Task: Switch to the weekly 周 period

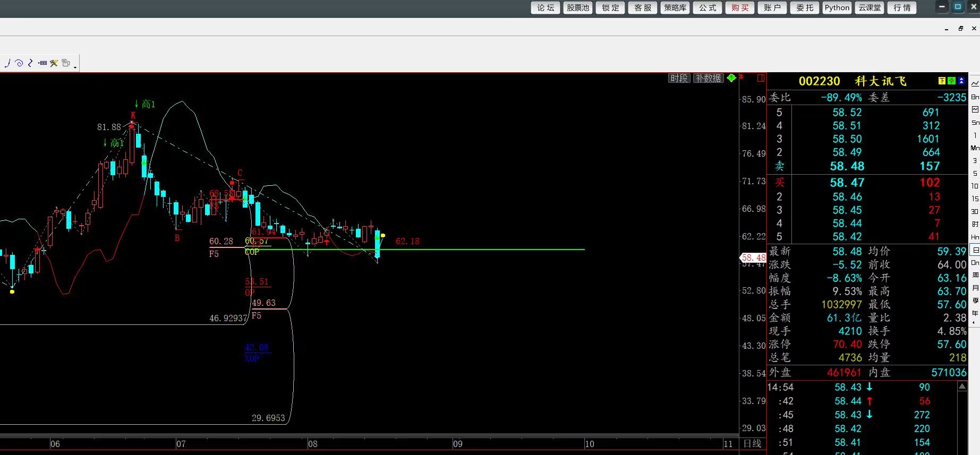Action: [975, 275]
